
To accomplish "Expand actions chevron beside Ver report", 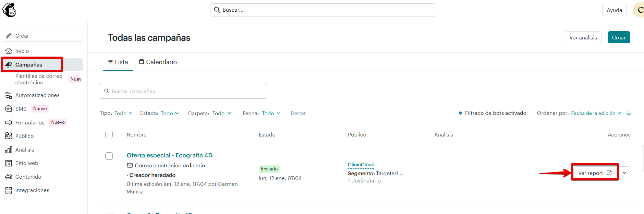I will point(624,173).
